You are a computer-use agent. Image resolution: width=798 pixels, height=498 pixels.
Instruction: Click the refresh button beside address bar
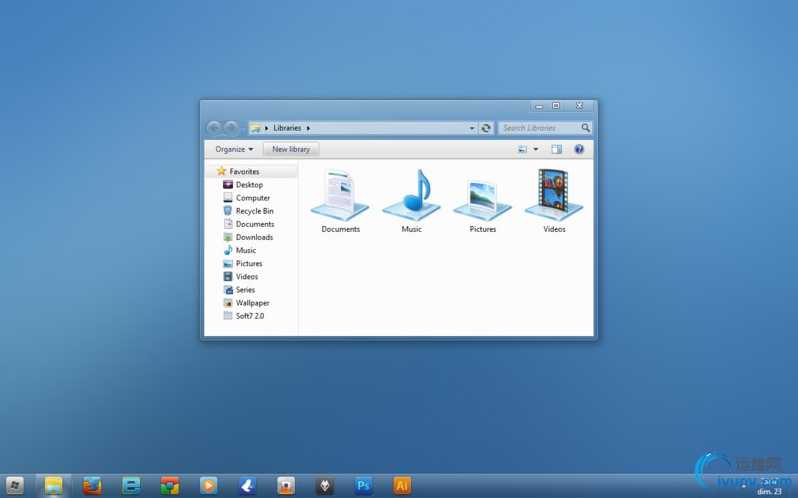point(486,128)
